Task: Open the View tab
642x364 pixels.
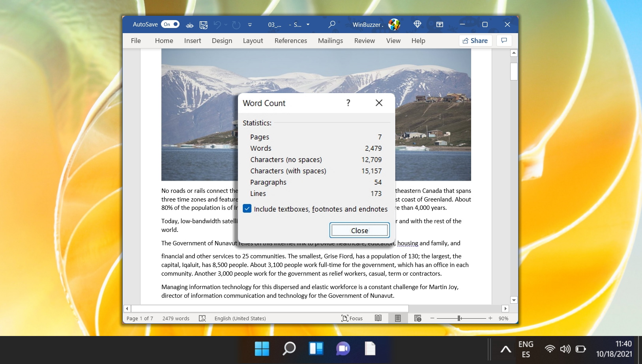Action: 393,41
